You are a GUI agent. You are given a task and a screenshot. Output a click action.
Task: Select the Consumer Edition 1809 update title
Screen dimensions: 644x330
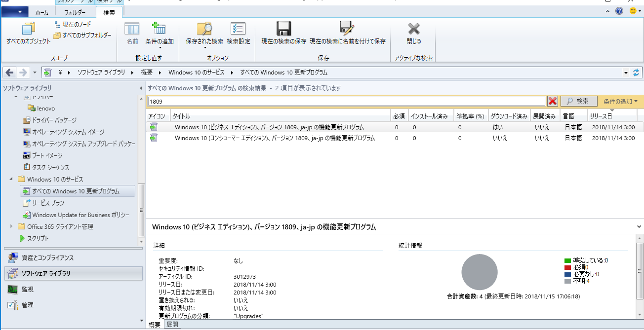275,138
